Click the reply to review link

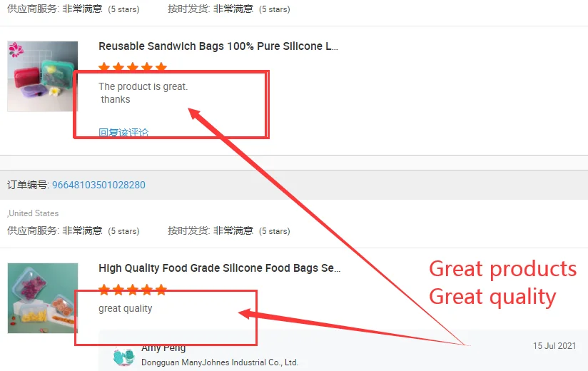point(123,132)
